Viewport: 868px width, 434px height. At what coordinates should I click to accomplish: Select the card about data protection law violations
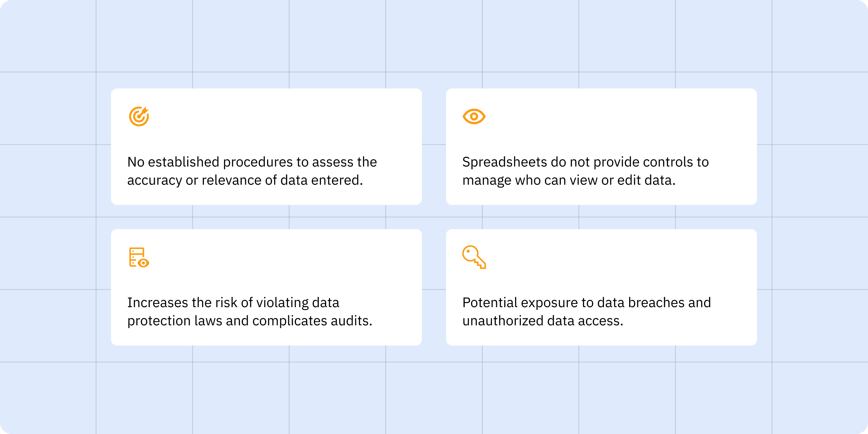[266, 287]
